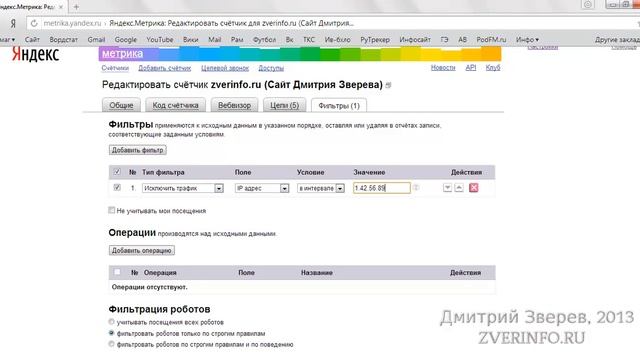Move filter 1 down with arrow icon
The width and height of the screenshot is (640, 360).
(447, 188)
